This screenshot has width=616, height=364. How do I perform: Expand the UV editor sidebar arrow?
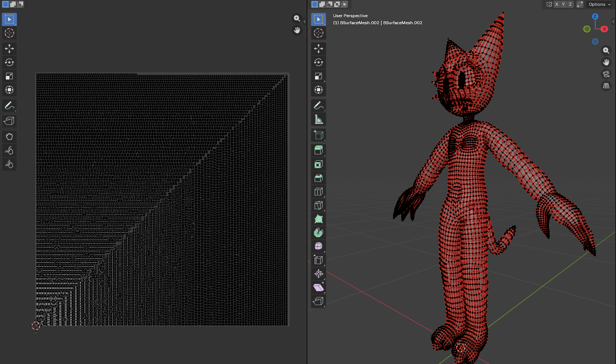(x=304, y=22)
